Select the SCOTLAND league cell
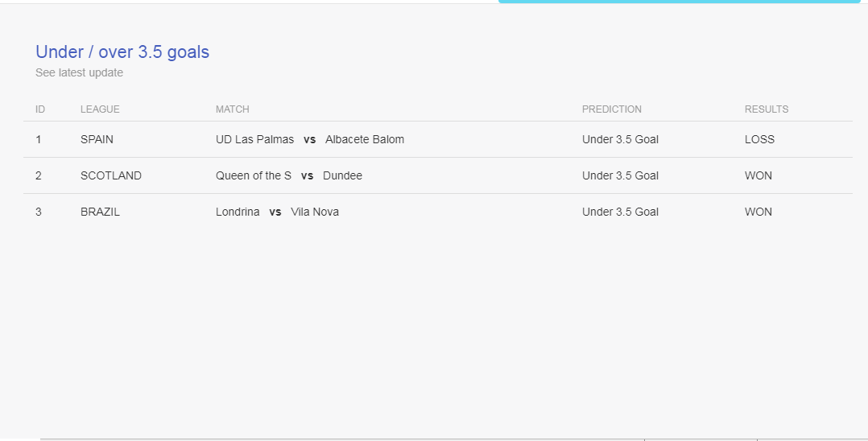The width and height of the screenshot is (868, 441). [x=111, y=175]
